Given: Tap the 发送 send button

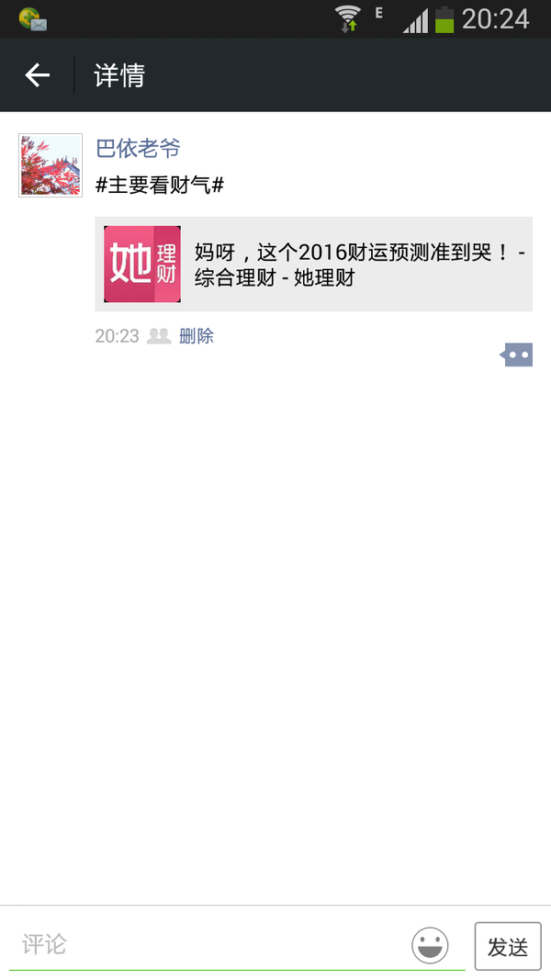Looking at the screenshot, I should [508, 946].
